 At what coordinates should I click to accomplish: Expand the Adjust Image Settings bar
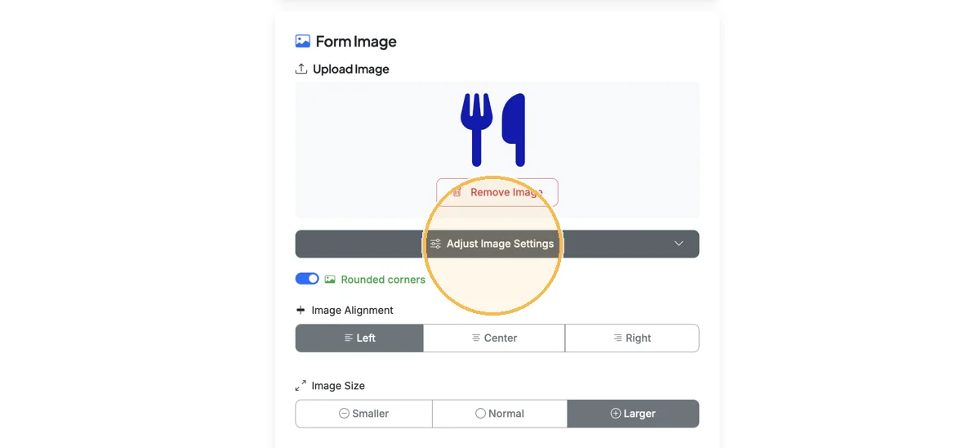pyautogui.click(x=497, y=244)
